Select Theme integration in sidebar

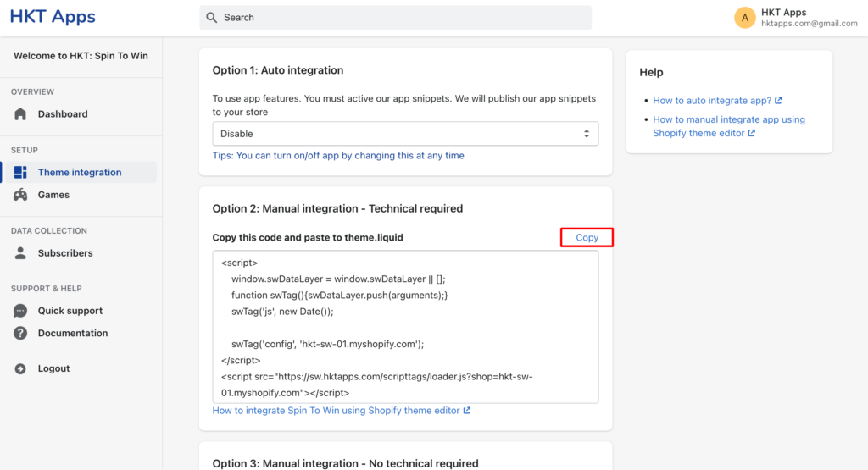(81, 173)
